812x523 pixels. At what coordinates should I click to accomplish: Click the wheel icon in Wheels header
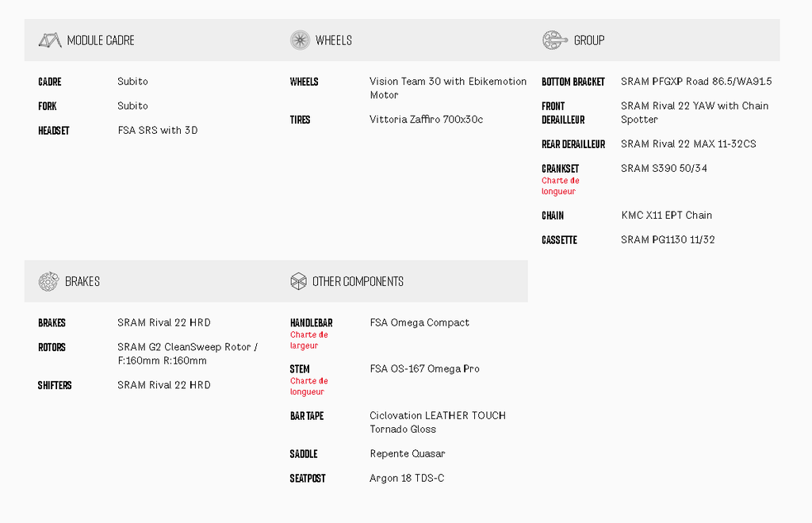(x=300, y=40)
